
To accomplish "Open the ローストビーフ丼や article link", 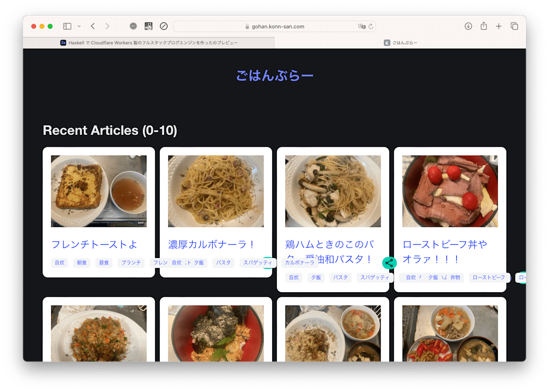I will (445, 252).
